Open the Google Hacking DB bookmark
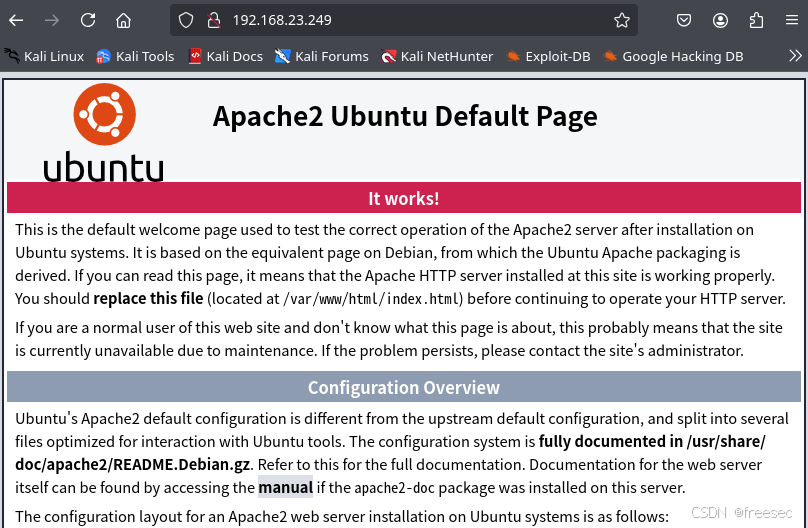 point(673,56)
